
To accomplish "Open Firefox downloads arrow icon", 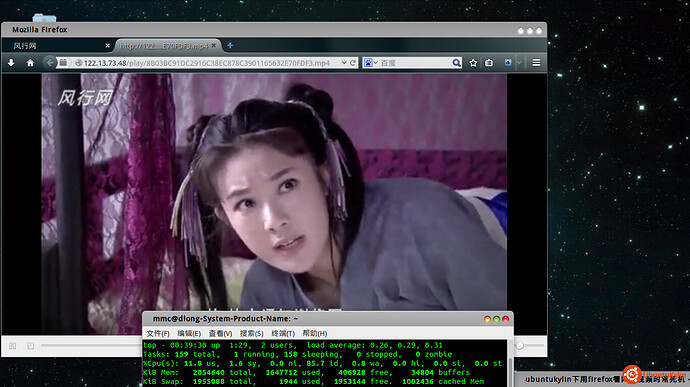I will 11,63.
